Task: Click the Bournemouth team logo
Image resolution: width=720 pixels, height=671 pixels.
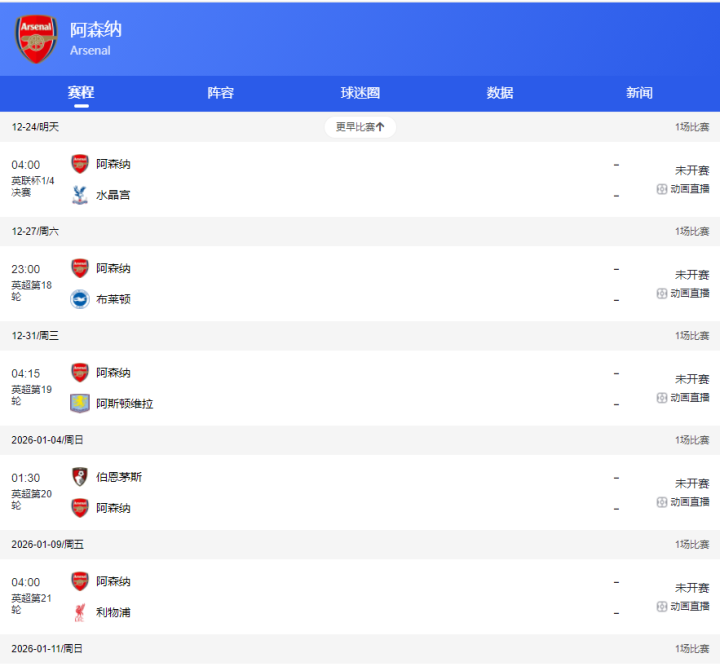Action: click(80, 477)
